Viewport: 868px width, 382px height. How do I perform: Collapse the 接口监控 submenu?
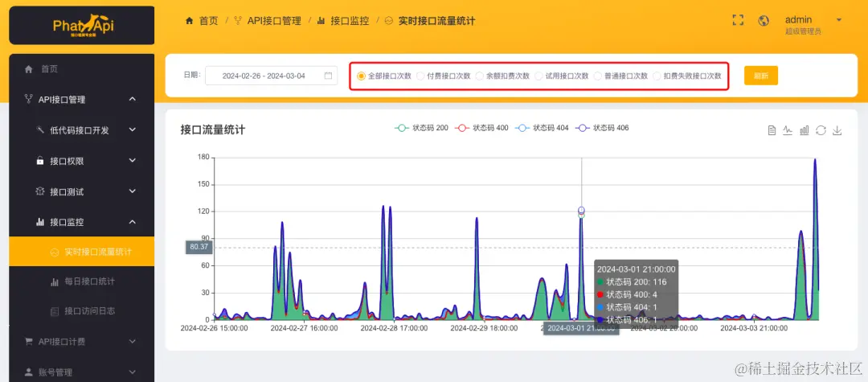click(x=133, y=222)
